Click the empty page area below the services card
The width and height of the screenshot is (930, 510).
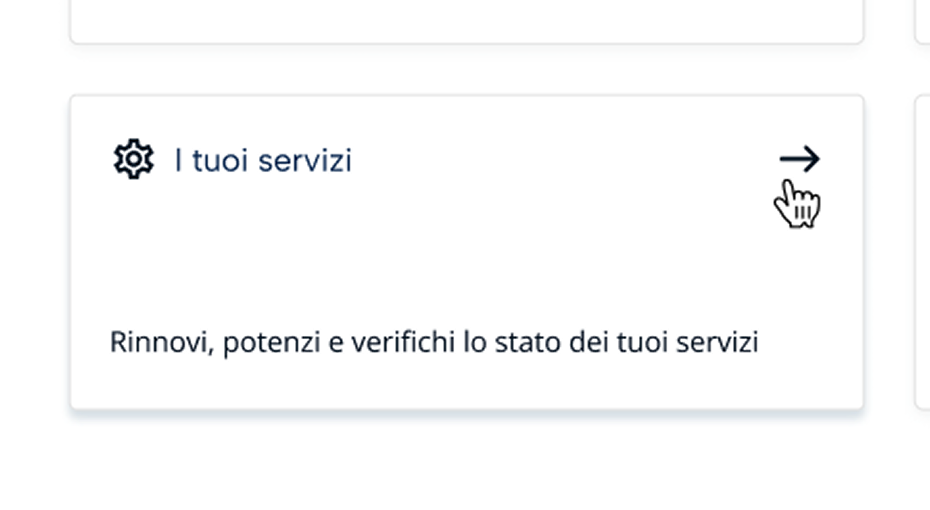[466, 465]
